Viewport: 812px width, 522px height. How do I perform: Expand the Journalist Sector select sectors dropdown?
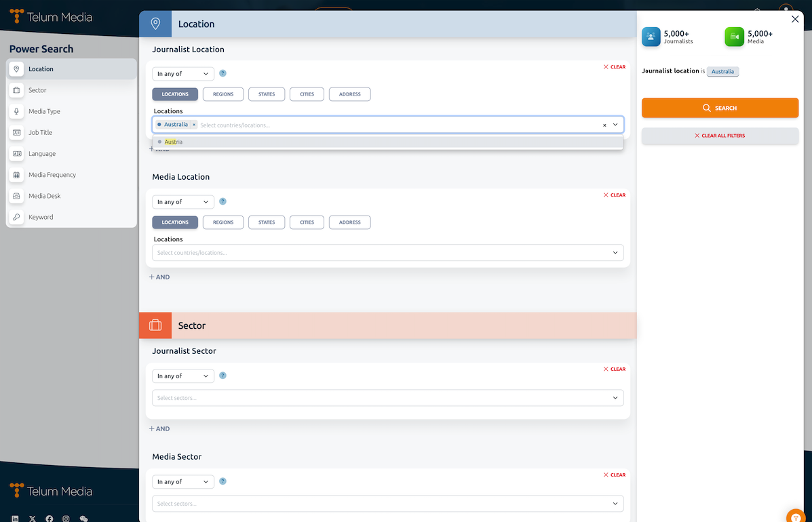click(615, 398)
